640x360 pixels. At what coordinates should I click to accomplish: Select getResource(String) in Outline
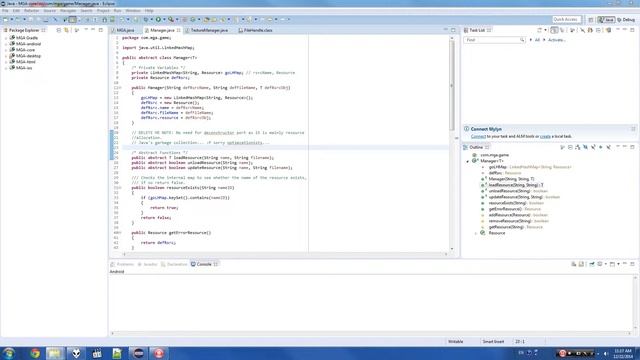click(x=516, y=227)
